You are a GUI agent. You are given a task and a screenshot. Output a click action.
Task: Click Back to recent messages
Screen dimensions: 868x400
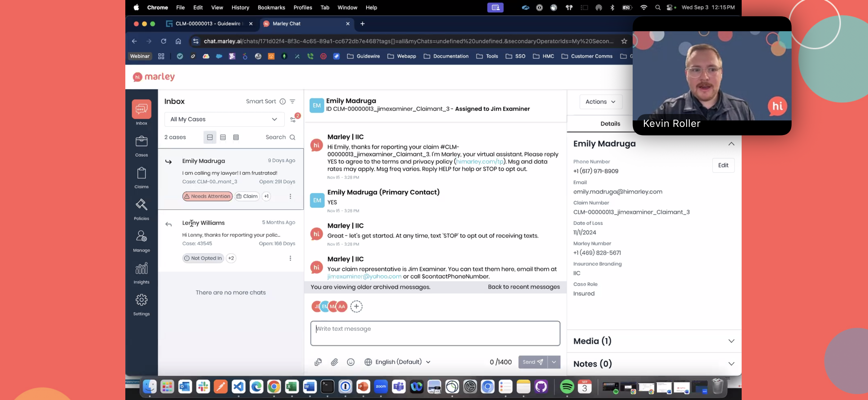click(524, 287)
